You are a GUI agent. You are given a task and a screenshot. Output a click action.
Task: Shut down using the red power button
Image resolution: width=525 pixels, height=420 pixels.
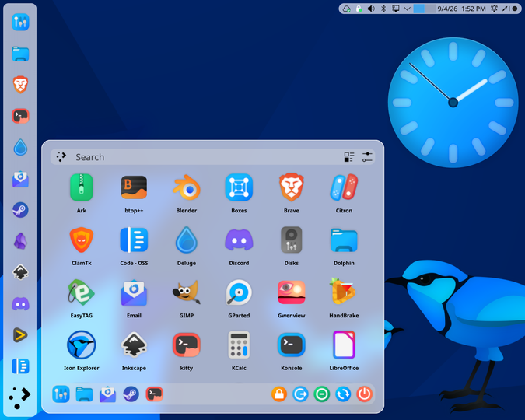(x=365, y=394)
